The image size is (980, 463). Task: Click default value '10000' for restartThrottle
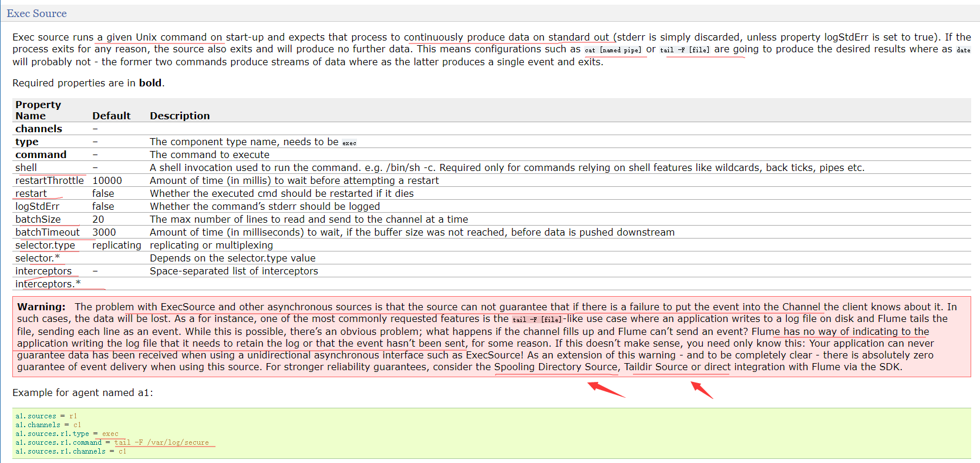click(107, 180)
